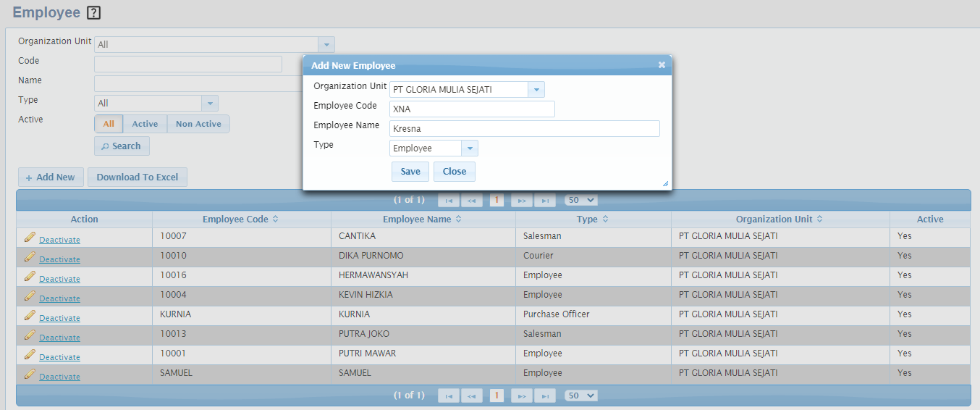Click the Search button
The width and height of the screenshot is (980, 410).
122,146
